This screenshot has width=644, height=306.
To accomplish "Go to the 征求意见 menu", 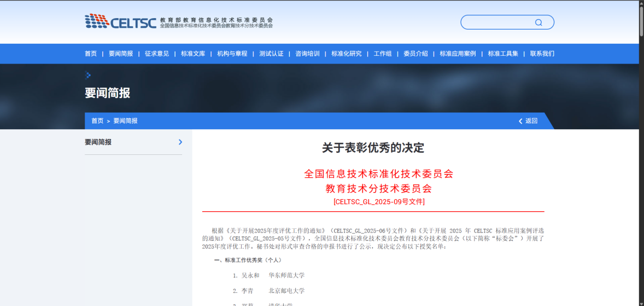I will [157, 54].
